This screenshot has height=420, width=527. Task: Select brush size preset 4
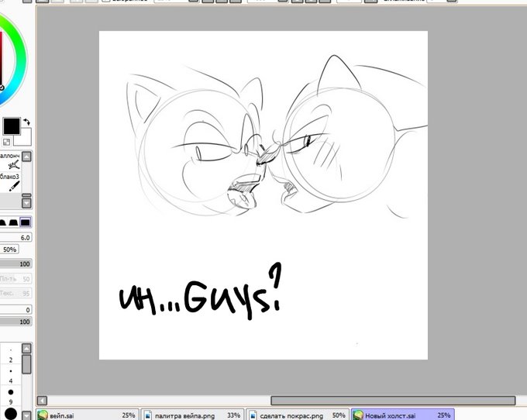(10, 376)
